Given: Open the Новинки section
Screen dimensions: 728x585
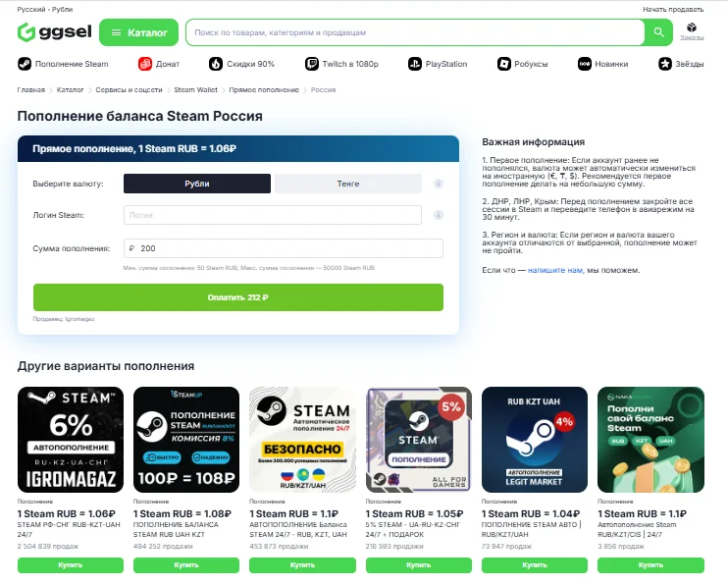Looking at the screenshot, I should pyautogui.click(x=610, y=64).
